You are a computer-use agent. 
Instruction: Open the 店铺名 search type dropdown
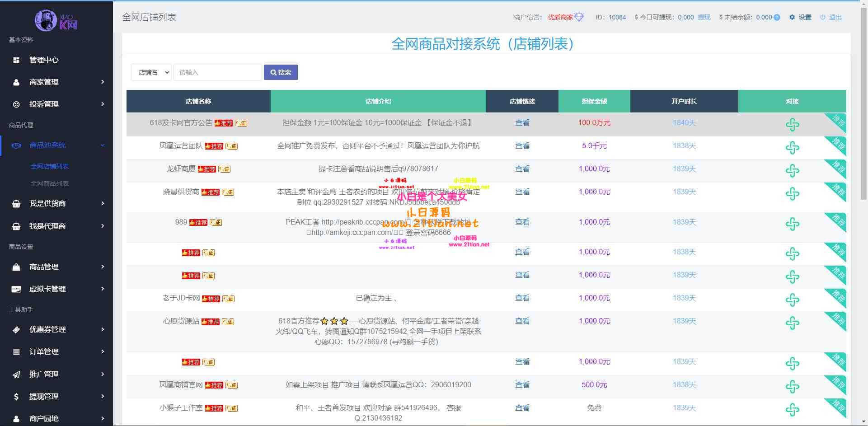click(x=151, y=72)
